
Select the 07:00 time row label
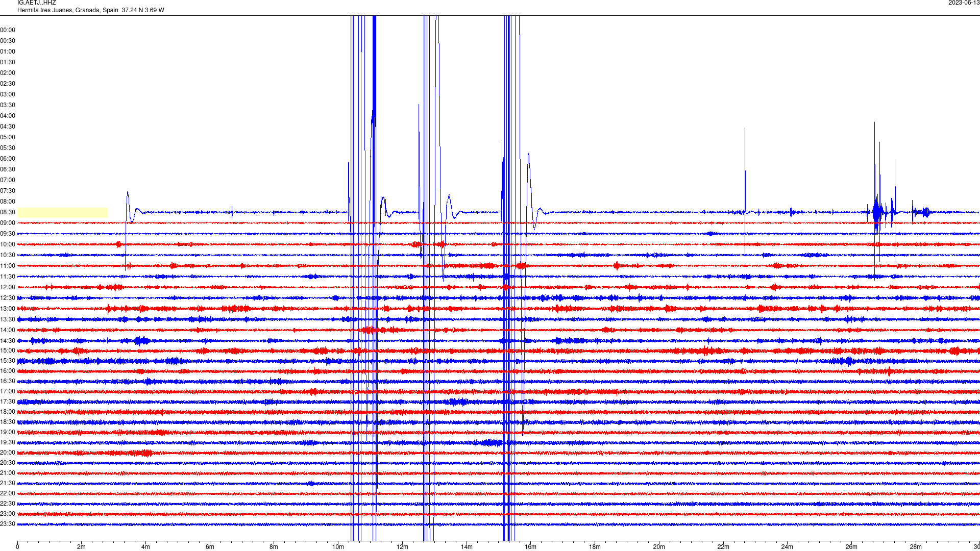pos(8,180)
